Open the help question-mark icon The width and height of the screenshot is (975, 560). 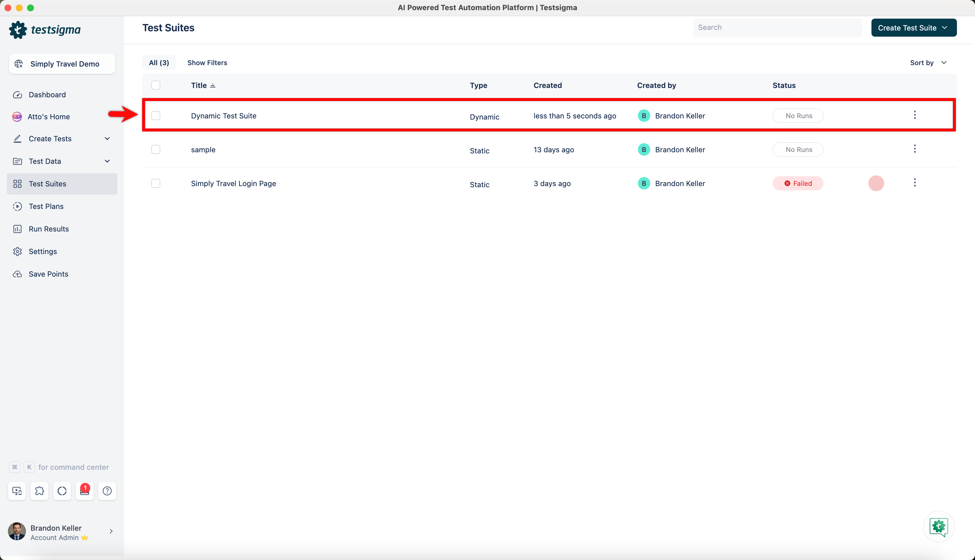[107, 491]
